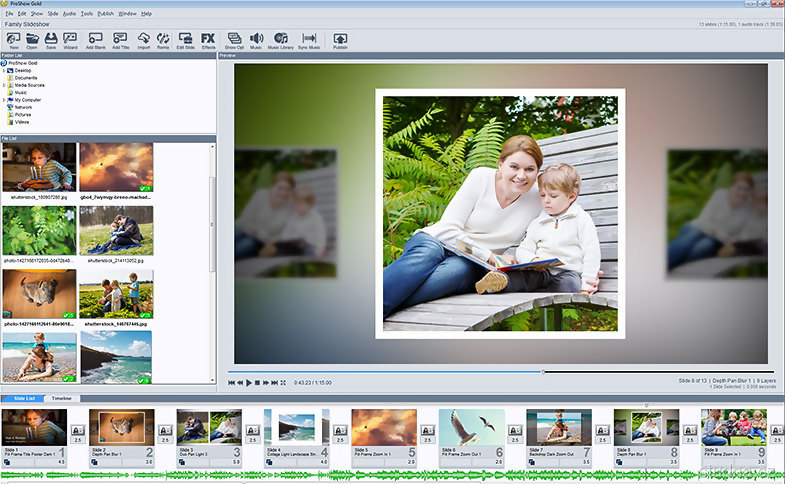The height and width of the screenshot is (484, 785).
Task: Click the Publish toolbar icon
Action: [340, 38]
